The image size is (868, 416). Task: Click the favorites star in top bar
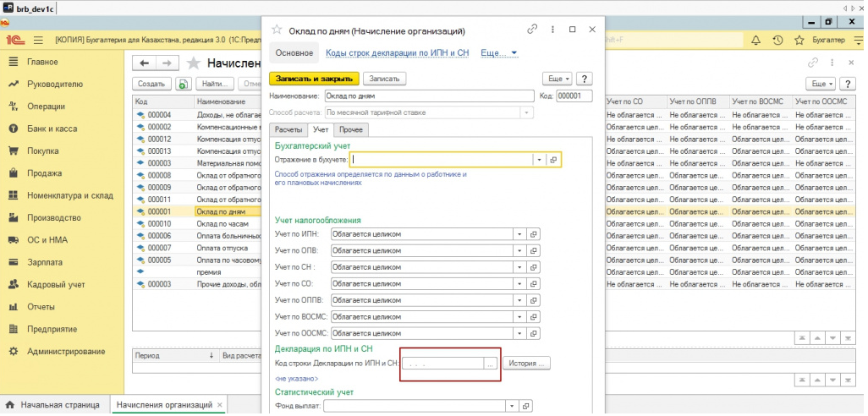pyautogui.click(x=799, y=40)
